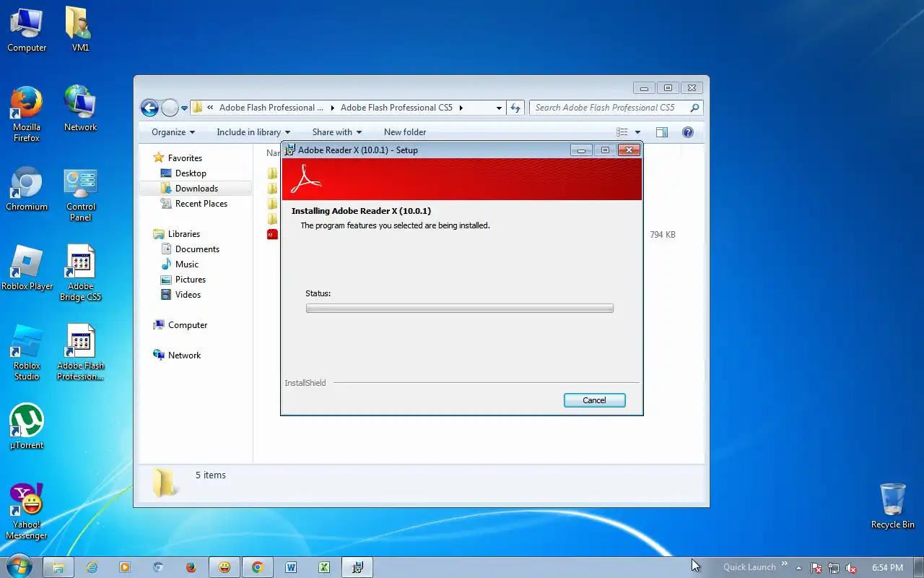Open the recent pages dropdown in Explorer
This screenshot has width=924, height=578.
coord(184,108)
